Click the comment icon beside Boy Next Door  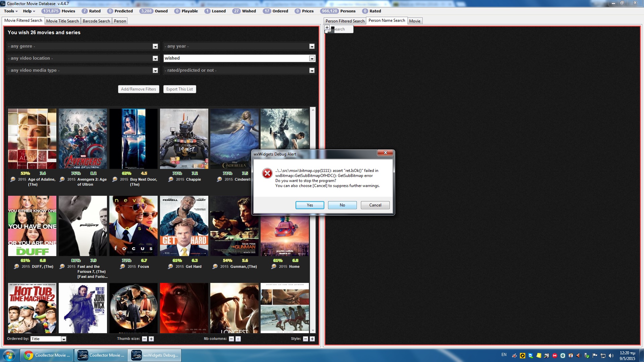(115, 179)
